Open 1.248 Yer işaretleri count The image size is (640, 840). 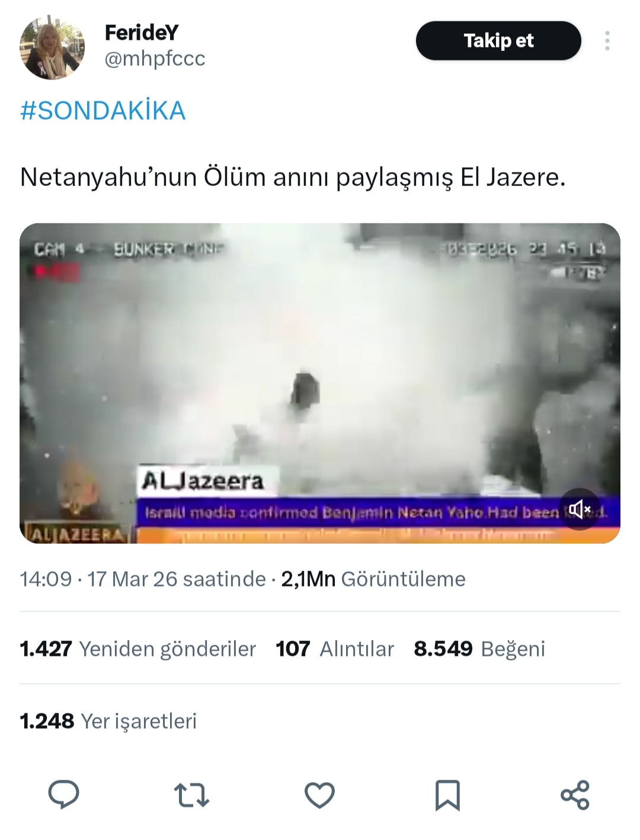(108, 721)
